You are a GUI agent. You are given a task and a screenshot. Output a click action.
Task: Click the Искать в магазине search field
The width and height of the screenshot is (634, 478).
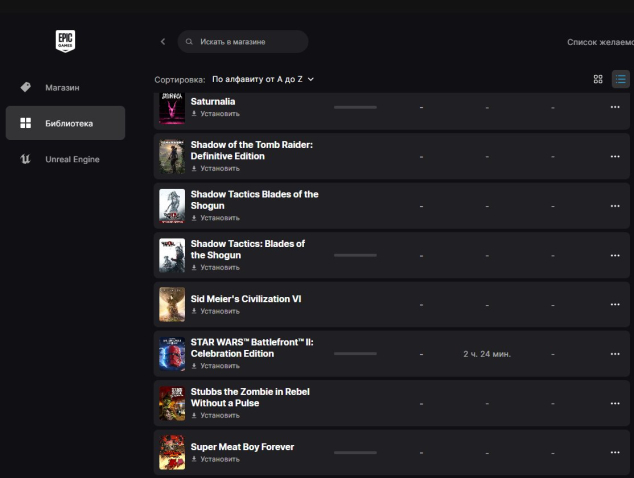(x=243, y=42)
